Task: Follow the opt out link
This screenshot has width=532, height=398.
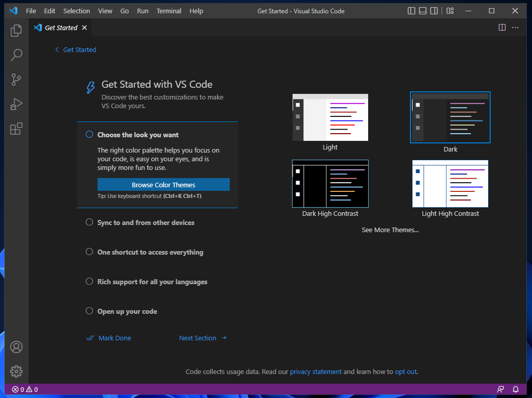Action: point(406,371)
